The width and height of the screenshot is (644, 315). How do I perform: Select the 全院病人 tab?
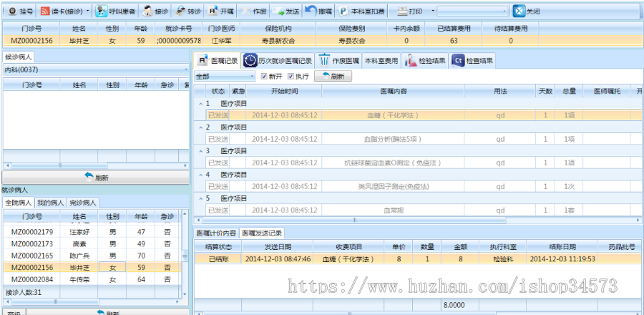click(19, 203)
